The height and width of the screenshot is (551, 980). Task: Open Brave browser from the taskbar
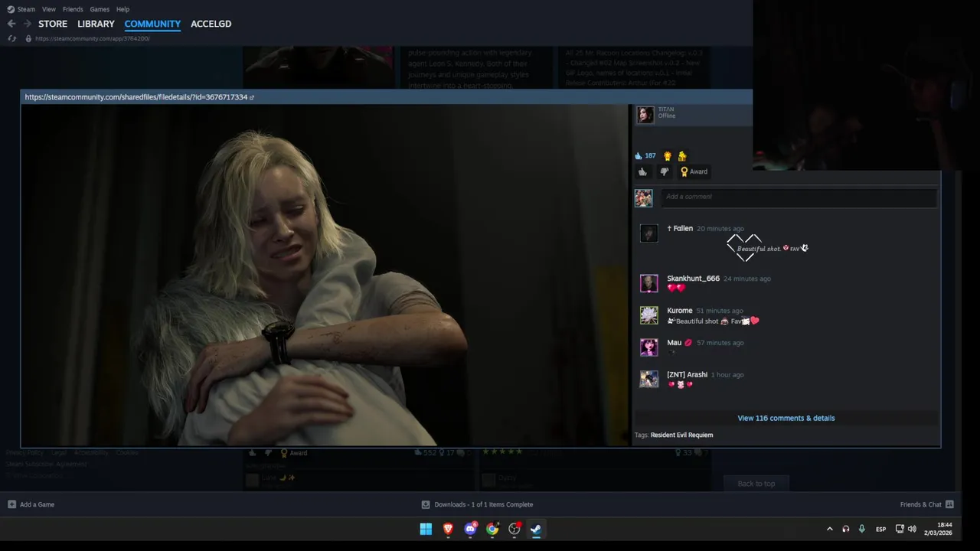[448, 529]
